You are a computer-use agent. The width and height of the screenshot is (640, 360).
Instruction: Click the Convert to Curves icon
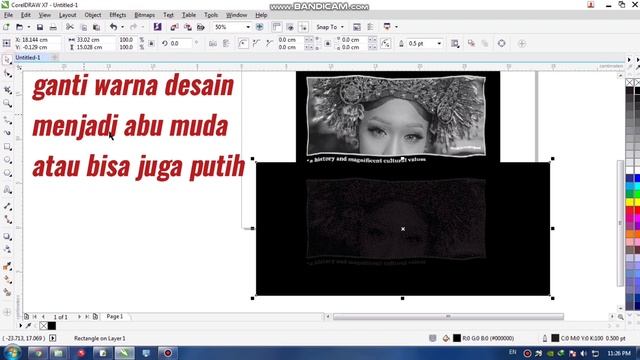pos(502,43)
